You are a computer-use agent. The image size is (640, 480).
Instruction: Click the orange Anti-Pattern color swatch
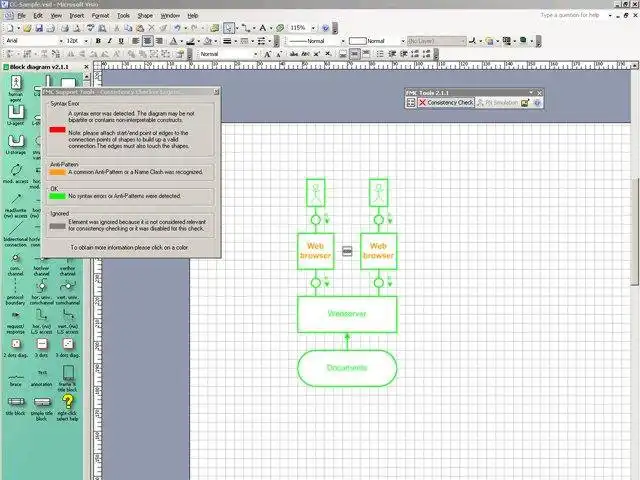pos(58,172)
